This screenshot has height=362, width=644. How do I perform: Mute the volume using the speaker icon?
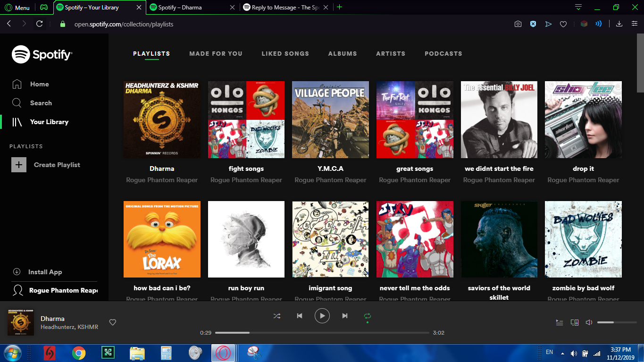[x=589, y=322]
